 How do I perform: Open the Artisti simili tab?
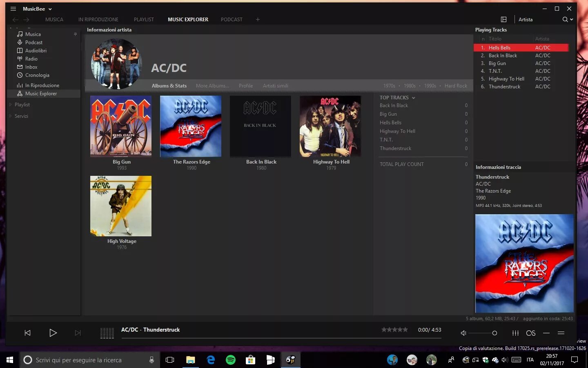(276, 86)
